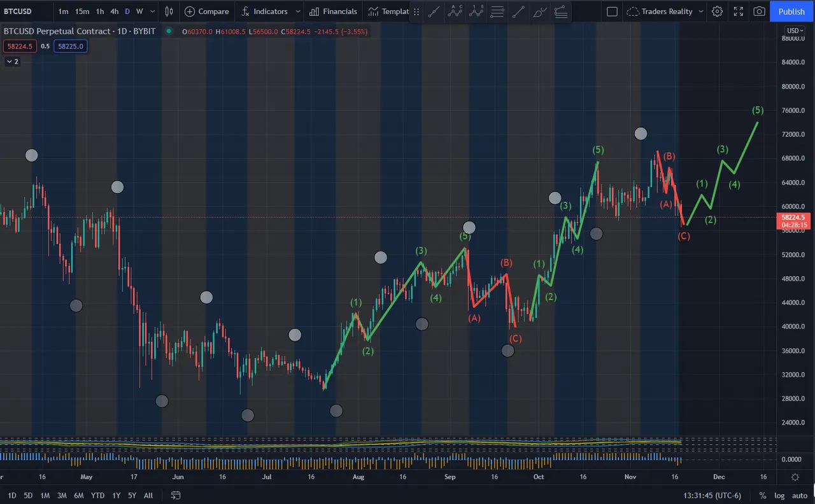This screenshot has height=504, width=815.
Task: Set date range to 1M
Action: tap(45, 495)
